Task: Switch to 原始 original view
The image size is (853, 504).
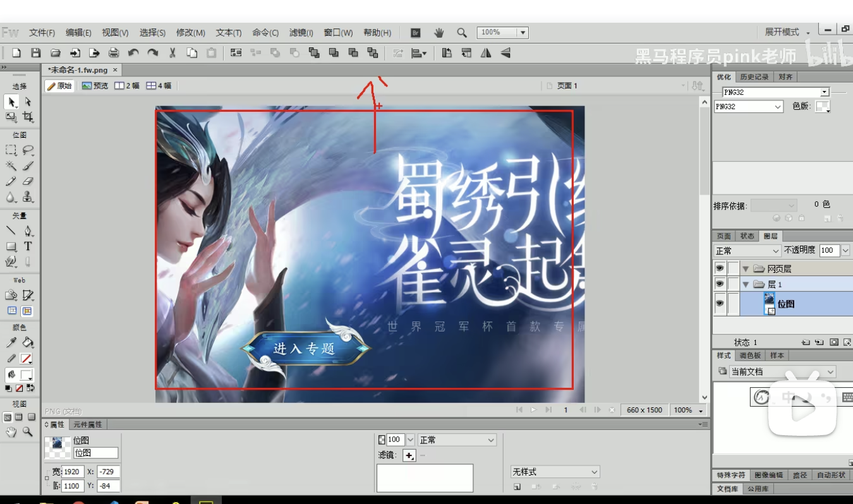Action: pos(59,86)
